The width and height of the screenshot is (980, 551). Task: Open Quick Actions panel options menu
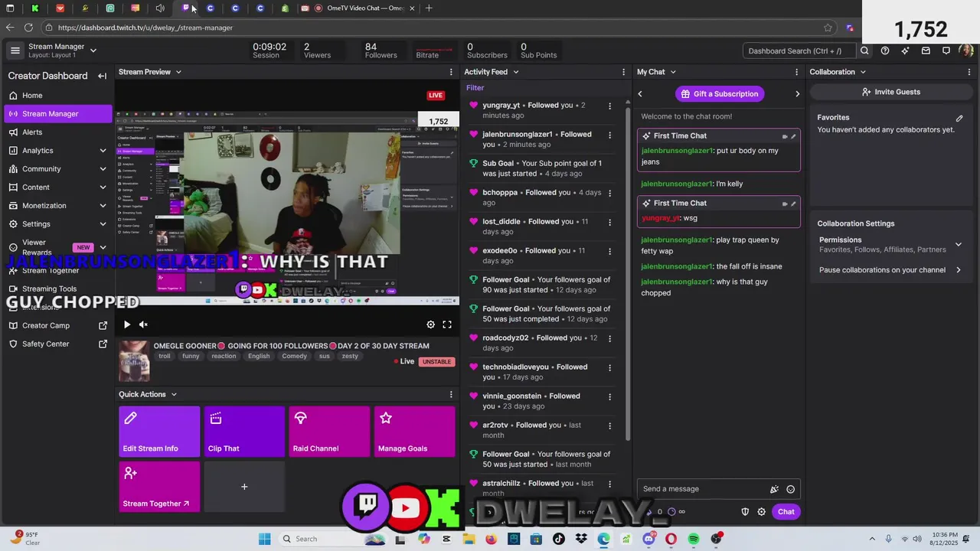pos(451,394)
